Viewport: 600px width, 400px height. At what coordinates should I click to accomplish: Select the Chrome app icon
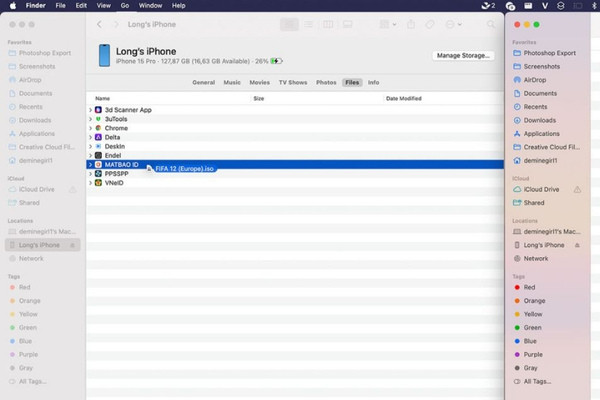pyautogui.click(x=98, y=128)
